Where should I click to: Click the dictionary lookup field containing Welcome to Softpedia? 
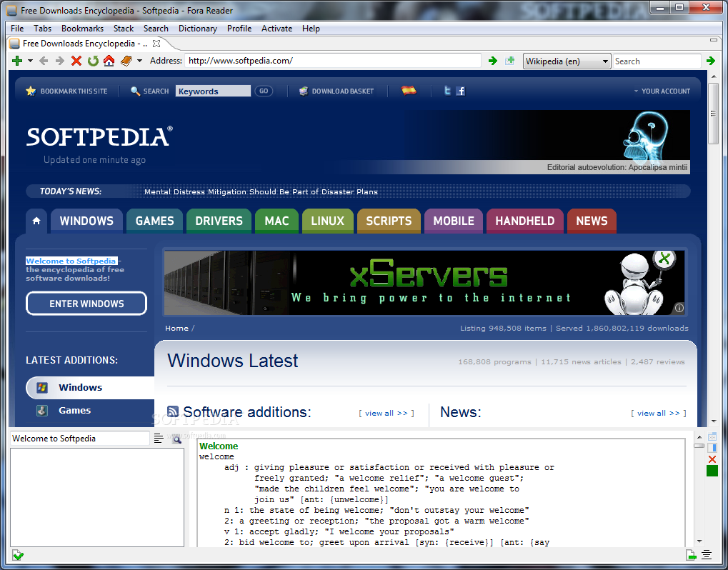point(80,438)
